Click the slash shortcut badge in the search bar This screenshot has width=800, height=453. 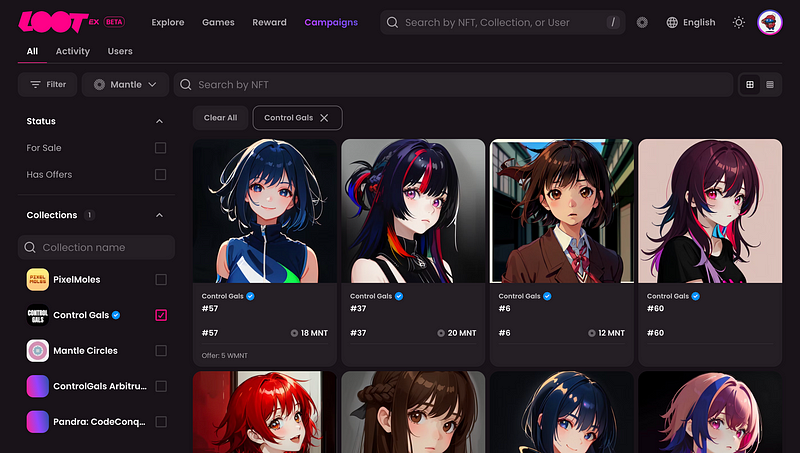click(x=613, y=22)
